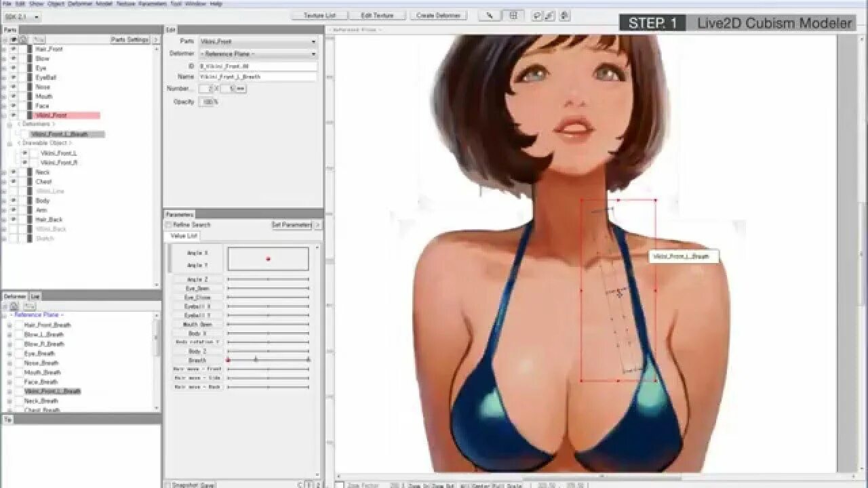Screen dimensions: 868x488
Task: Click the ID input field
Action: [x=258, y=66]
